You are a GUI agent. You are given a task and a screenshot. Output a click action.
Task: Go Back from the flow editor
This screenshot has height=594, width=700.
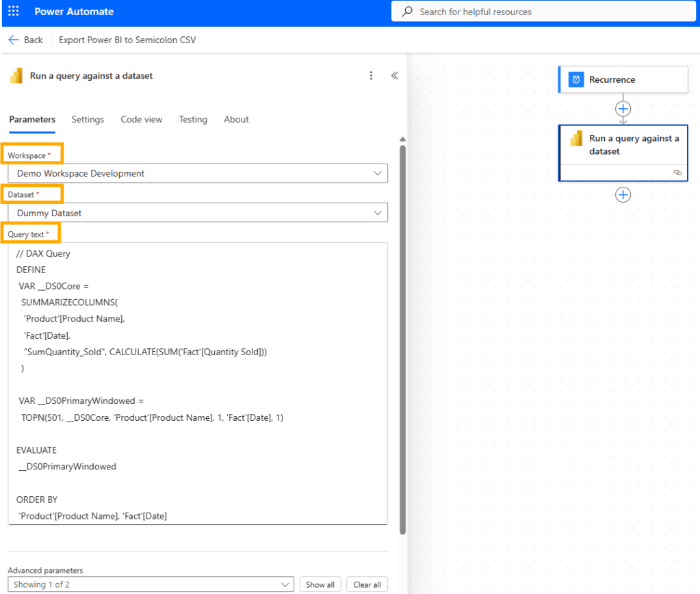pyautogui.click(x=26, y=40)
